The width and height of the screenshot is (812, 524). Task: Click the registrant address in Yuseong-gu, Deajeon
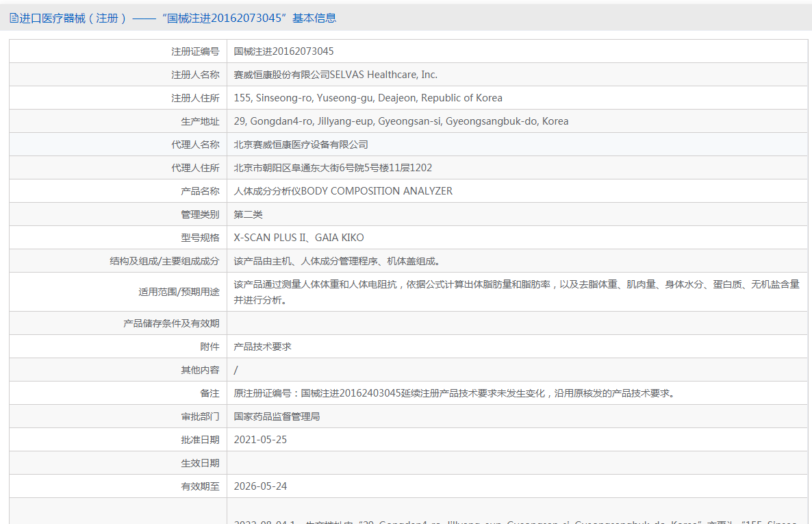click(368, 98)
